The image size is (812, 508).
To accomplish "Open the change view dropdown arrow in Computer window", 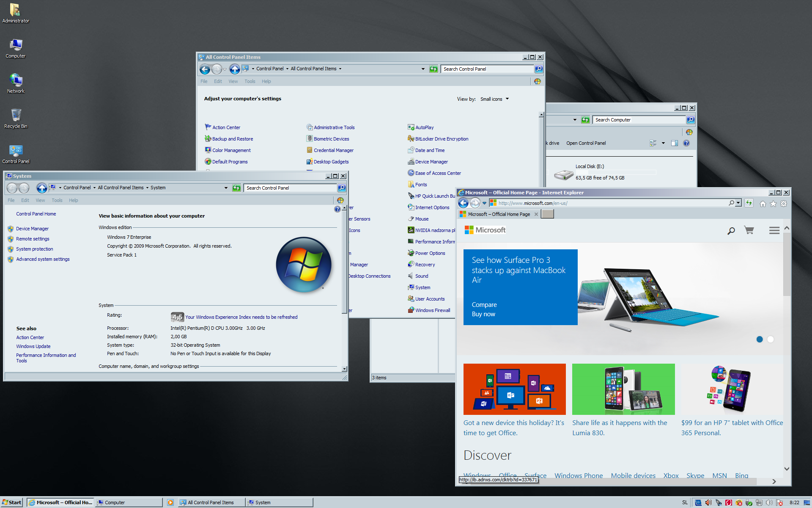I will pyautogui.click(x=663, y=143).
